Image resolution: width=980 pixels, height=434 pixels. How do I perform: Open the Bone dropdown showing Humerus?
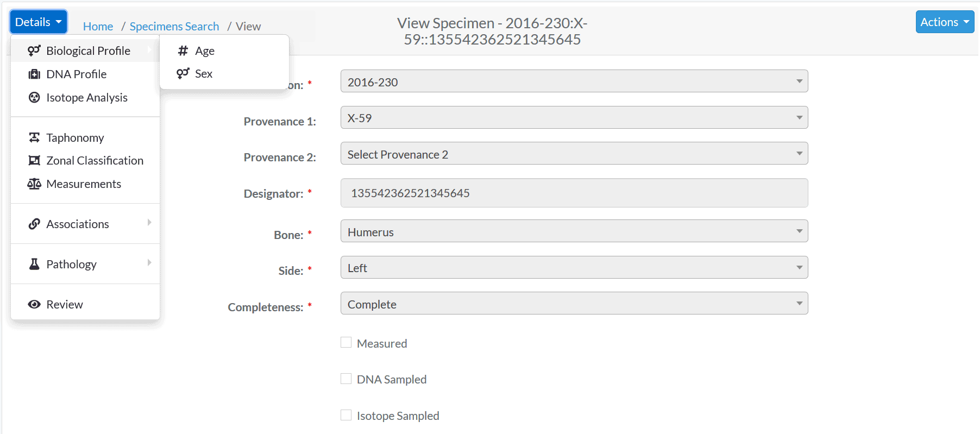(574, 231)
